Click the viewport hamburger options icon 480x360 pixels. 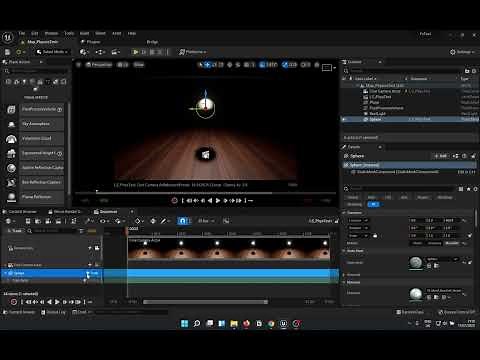(79, 65)
